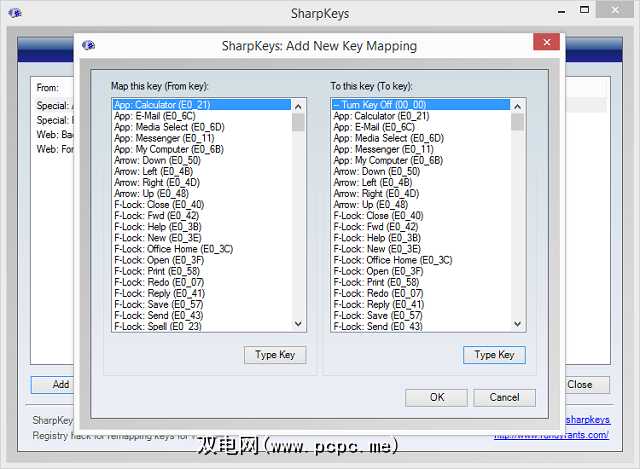Image resolution: width=640 pixels, height=469 pixels.
Task: Select F-Lock: Close (E0_40) in From list
Action: tap(202, 204)
